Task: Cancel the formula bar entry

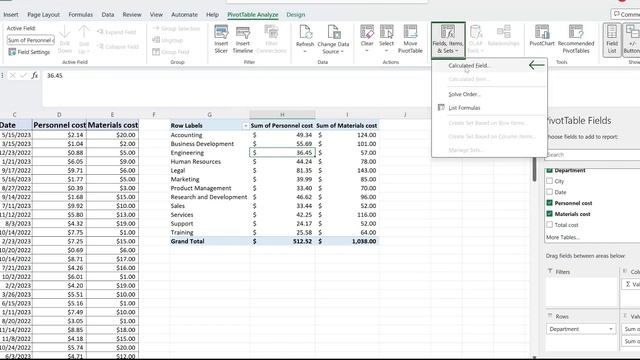Action: [x=13, y=76]
